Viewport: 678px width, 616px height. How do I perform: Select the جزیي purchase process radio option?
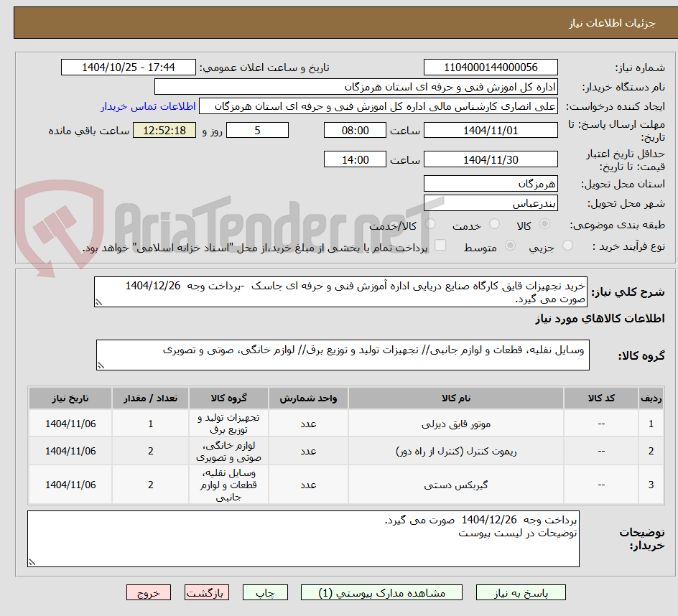click(x=567, y=245)
